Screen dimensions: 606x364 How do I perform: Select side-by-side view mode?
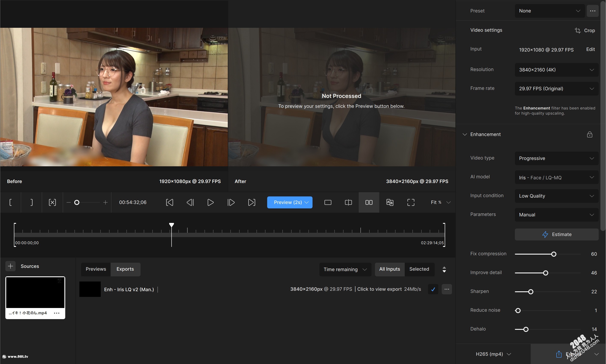click(x=369, y=202)
